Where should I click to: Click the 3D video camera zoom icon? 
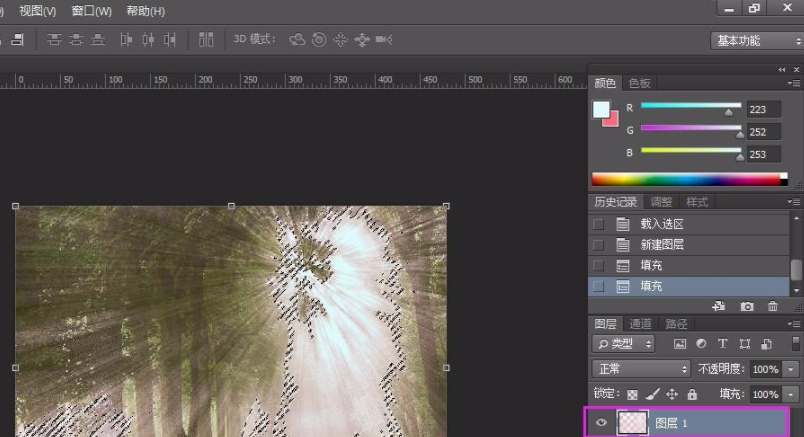point(383,40)
